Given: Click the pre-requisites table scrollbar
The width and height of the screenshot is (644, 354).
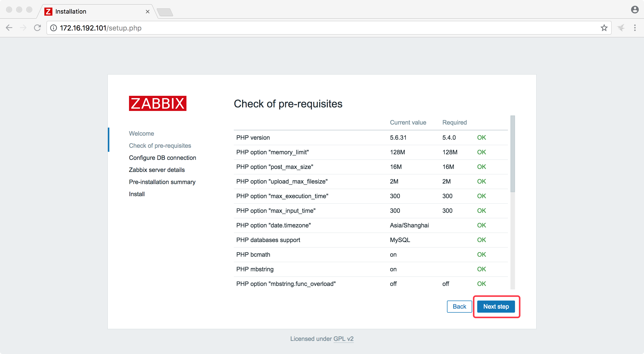Looking at the screenshot, I should [512, 154].
